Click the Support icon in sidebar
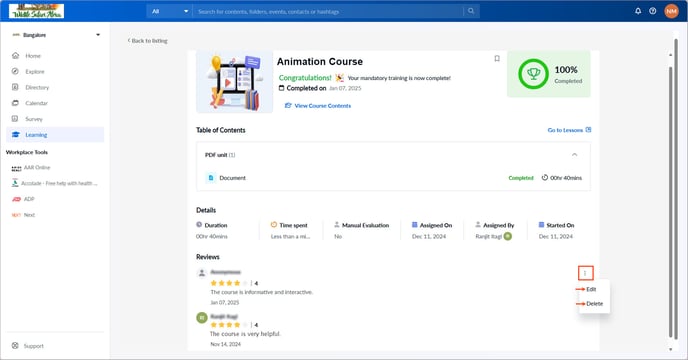Viewport: 688px width, 360px height. (x=15, y=346)
